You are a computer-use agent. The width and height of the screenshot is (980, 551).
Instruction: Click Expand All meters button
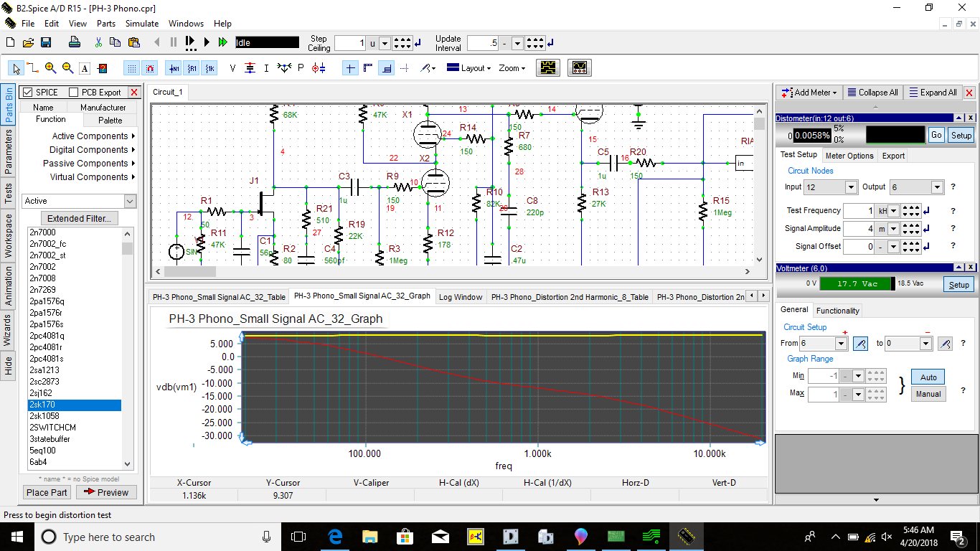pyautogui.click(x=931, y=93)
